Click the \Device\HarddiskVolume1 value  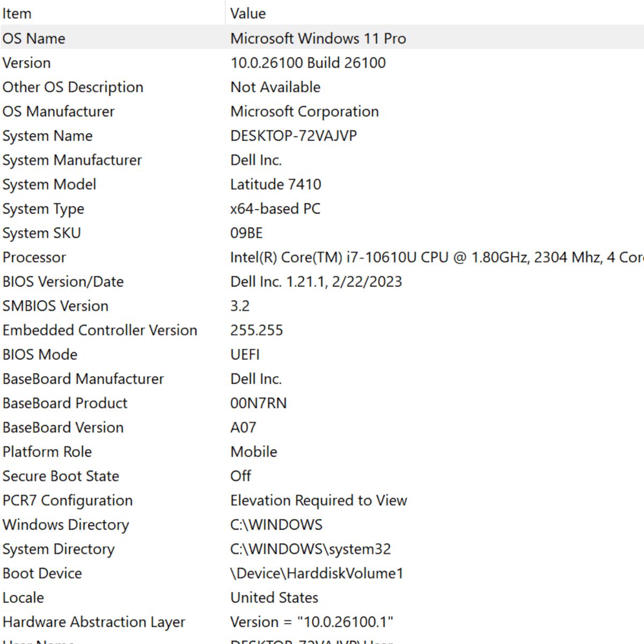pos(317,573)
